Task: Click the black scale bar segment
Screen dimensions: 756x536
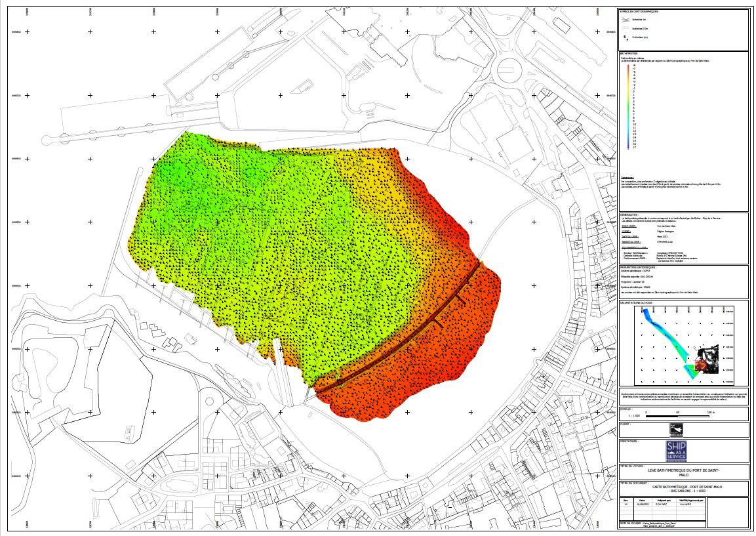Action: [x=662, y=415]
